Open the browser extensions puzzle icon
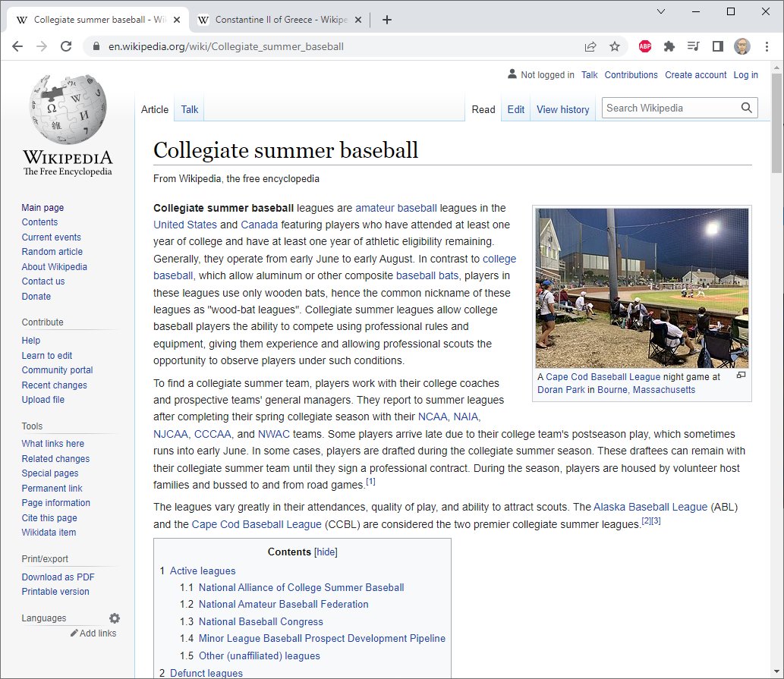This screenshot has width=784, height=679. pyautogui.click(x=669, y=46)
